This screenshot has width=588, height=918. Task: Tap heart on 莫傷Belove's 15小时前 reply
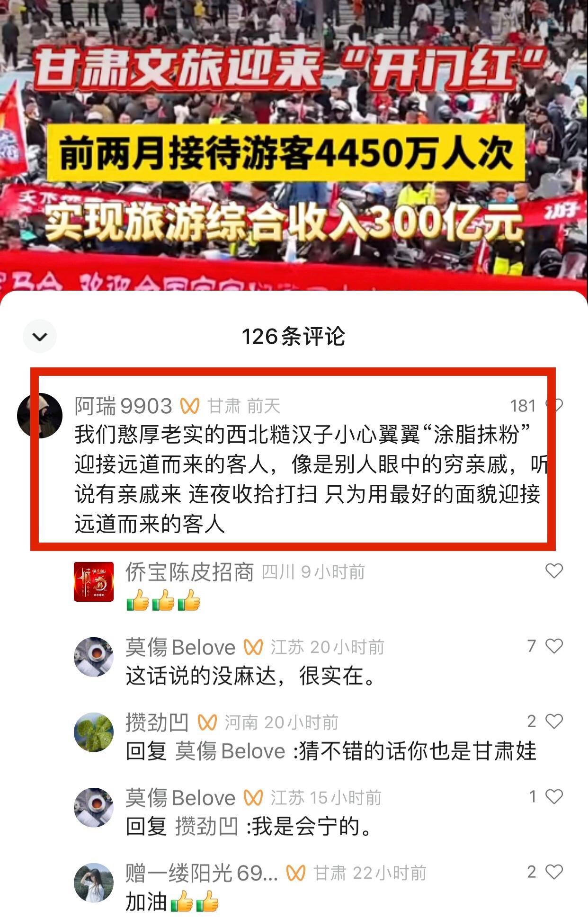(x=554, y=796)
